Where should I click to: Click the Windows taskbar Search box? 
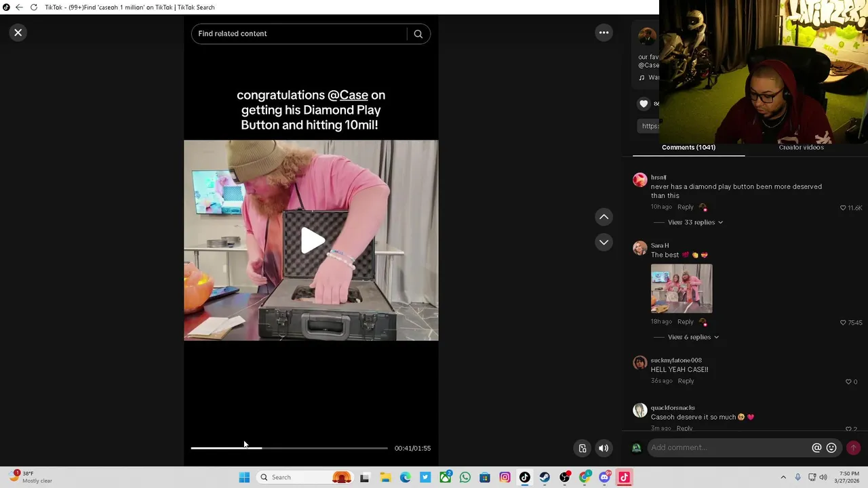pyautogui.click(x=305, y=477)
